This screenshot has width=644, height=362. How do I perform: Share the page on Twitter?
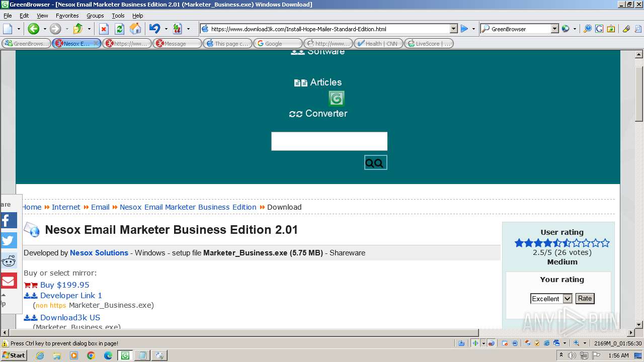click(x=9, y=240)
